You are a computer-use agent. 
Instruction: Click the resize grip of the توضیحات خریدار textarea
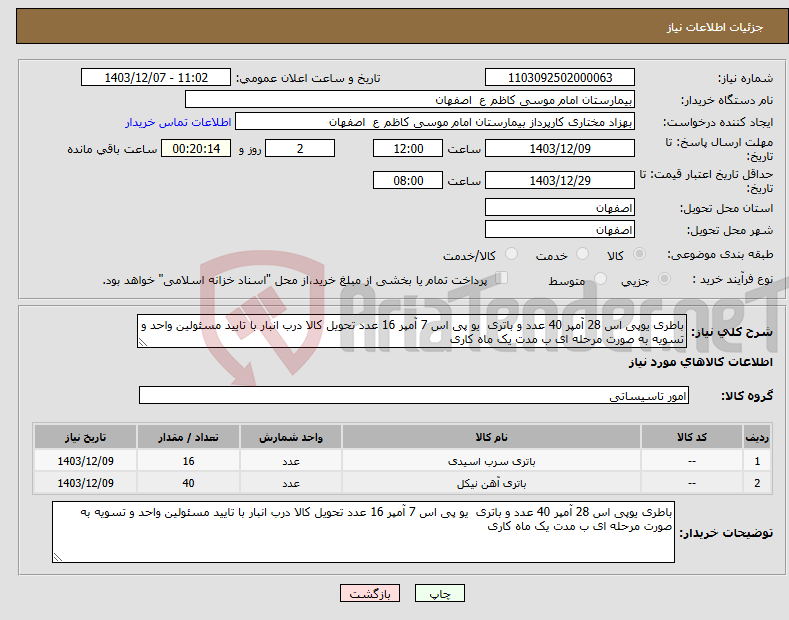click(57, 557)
